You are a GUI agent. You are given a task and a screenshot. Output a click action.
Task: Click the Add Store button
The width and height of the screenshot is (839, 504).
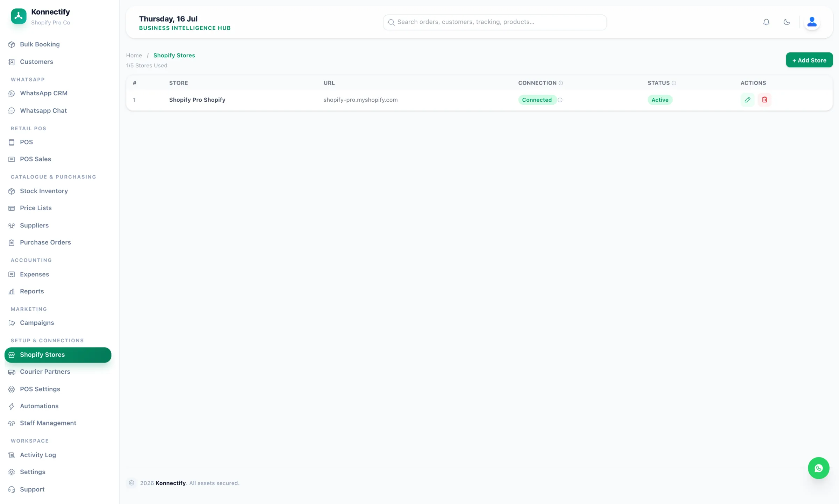pos(809,60)
